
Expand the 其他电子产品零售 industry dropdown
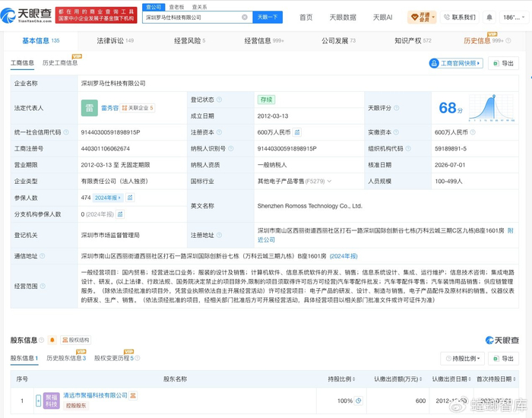tap(329, 181)
